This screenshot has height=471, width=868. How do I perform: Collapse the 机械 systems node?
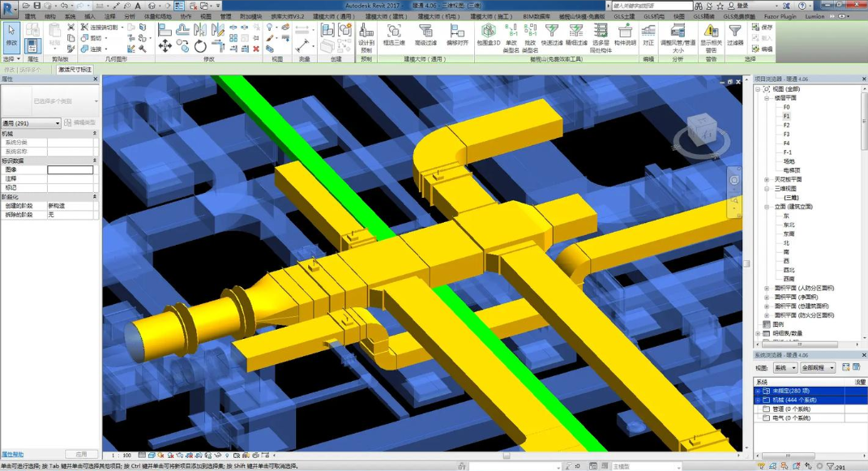(x=759, y=400)
